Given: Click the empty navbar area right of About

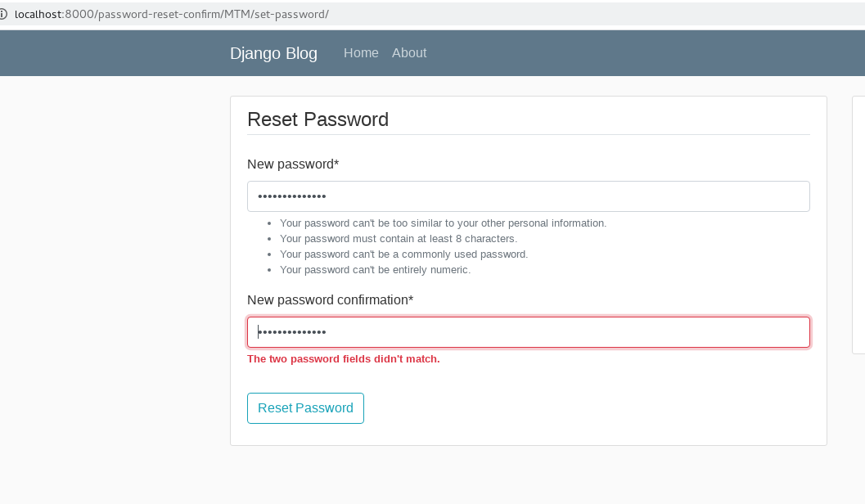Looking at the screenshot, I should click(638, 53).
